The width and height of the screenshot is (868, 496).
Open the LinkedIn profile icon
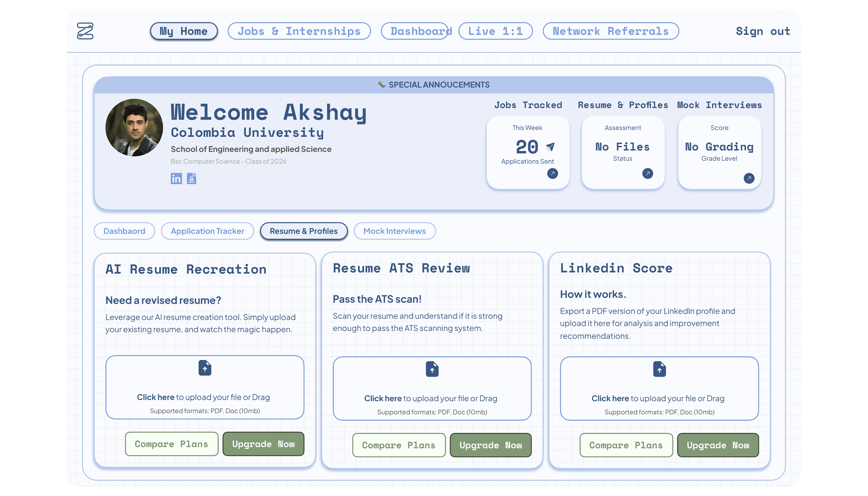(176, 178)
